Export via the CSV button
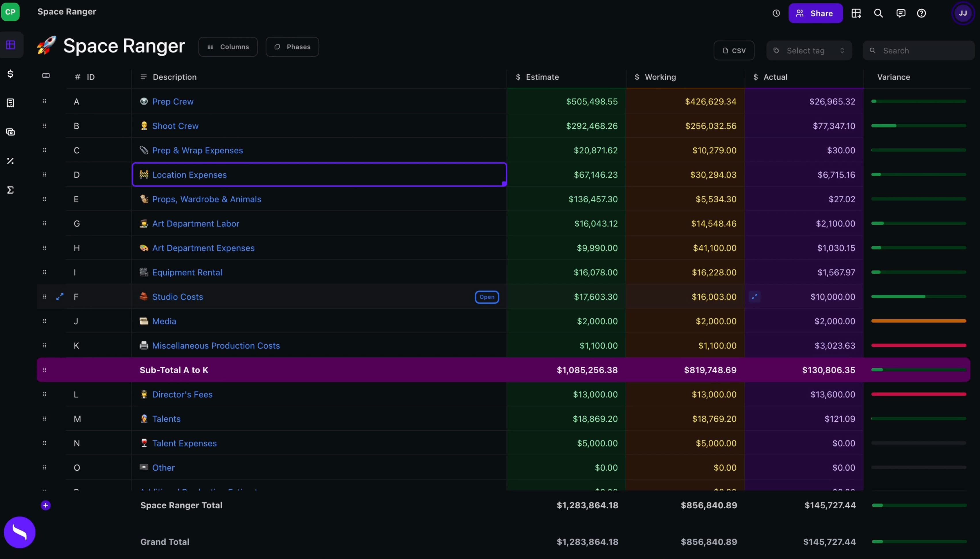 click(x=733, y=51)
